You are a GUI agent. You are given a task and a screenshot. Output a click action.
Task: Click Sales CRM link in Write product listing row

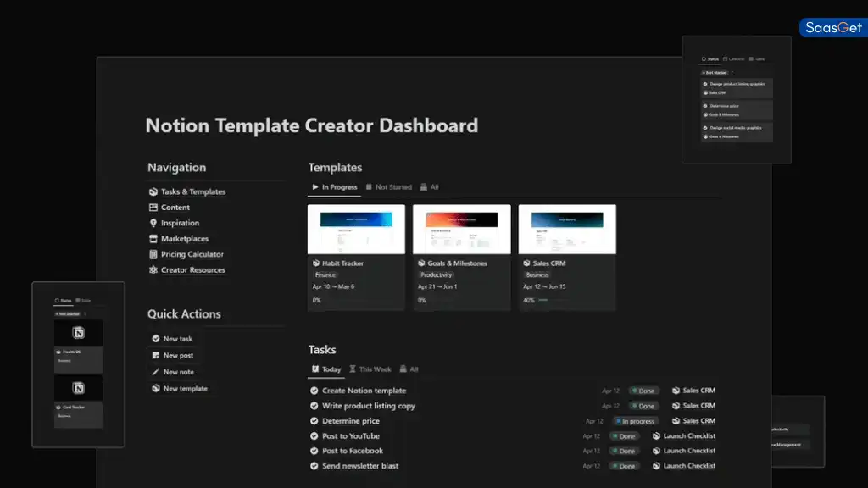[698, 406]
